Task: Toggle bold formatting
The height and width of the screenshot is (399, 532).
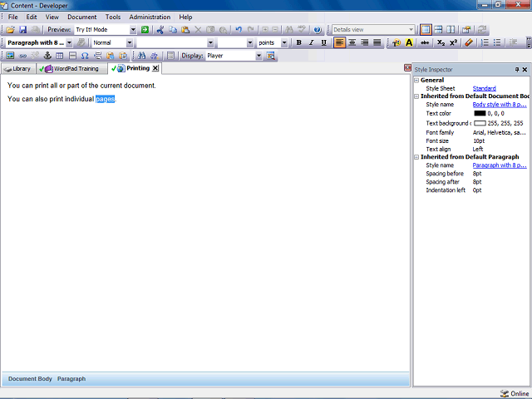Action: pos(299,42)
